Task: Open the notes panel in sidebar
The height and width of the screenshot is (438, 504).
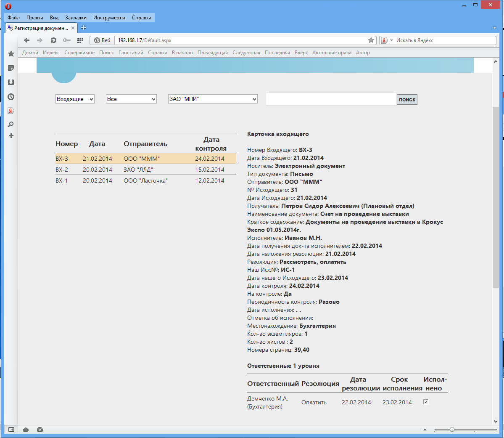Action: [x=11, y=68]
